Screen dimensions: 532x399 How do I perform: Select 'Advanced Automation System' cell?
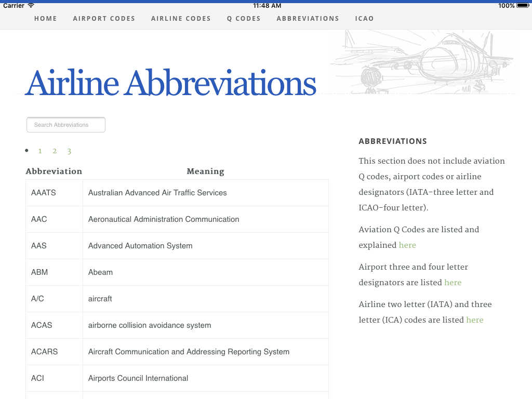(x=206, y=246)
